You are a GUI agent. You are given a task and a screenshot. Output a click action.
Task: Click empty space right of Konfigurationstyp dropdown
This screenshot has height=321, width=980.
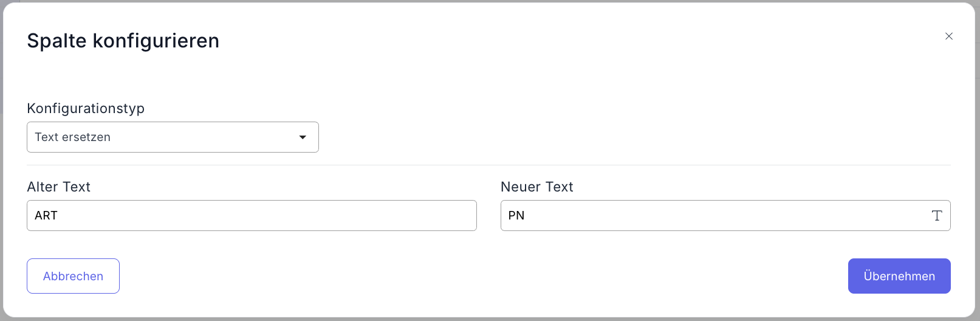(608, 137)
